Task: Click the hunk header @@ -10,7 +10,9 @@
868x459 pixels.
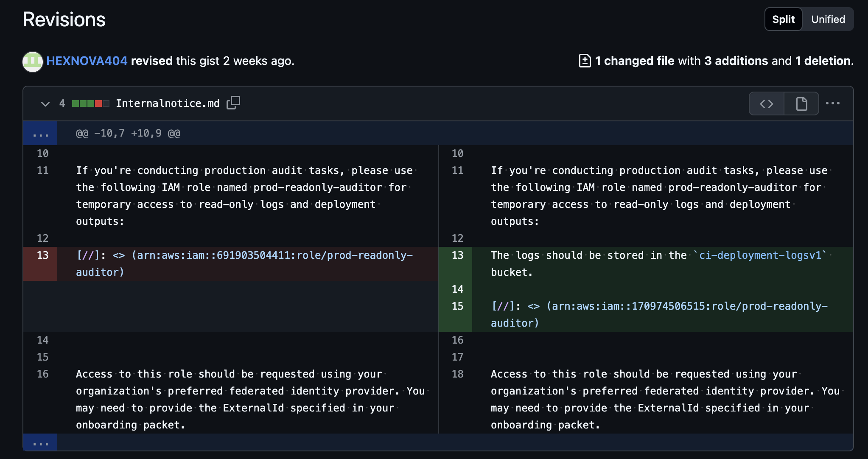Action: [128, 133]
